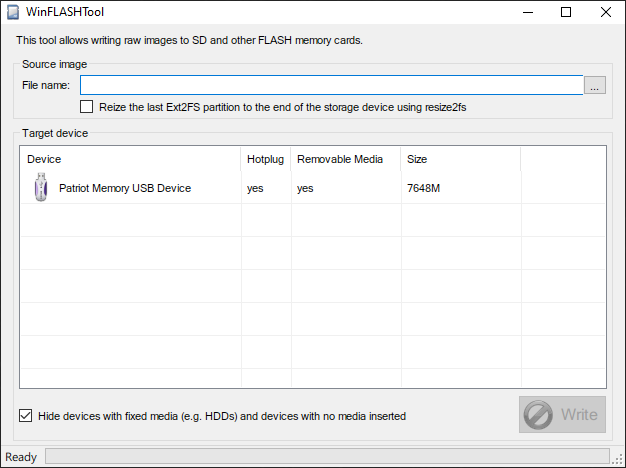Image resolution: width=626 pixels, height=468 pixels.
Task: Sort by Removable Media column header
Action: point(345,159)
